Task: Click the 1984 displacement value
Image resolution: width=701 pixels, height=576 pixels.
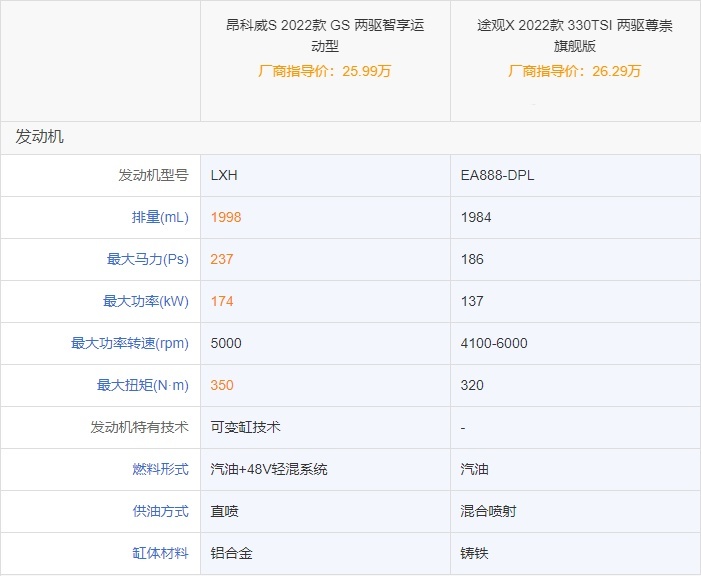Action: point(476,217)
